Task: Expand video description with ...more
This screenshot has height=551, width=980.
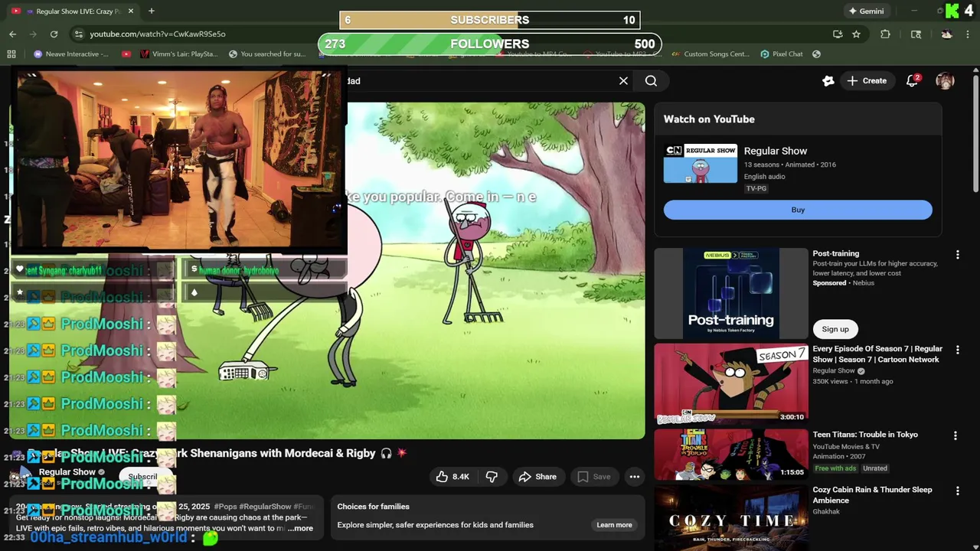Action: point(301,528)
